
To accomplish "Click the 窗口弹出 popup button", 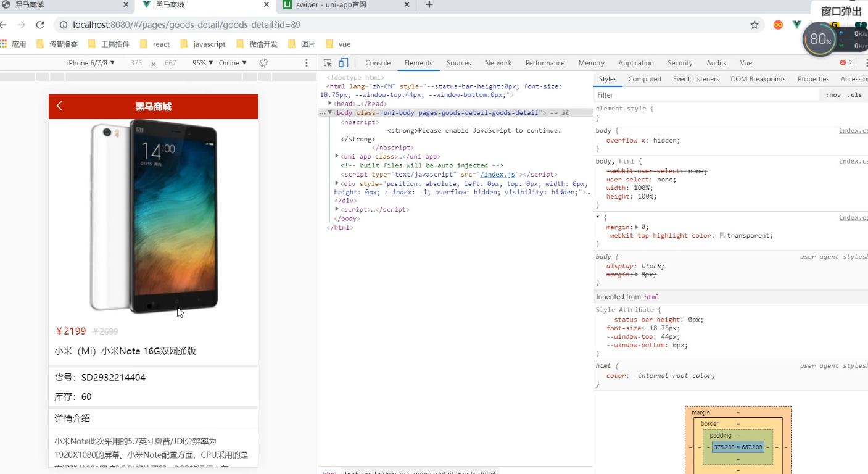I will click(x=841, y=11).
